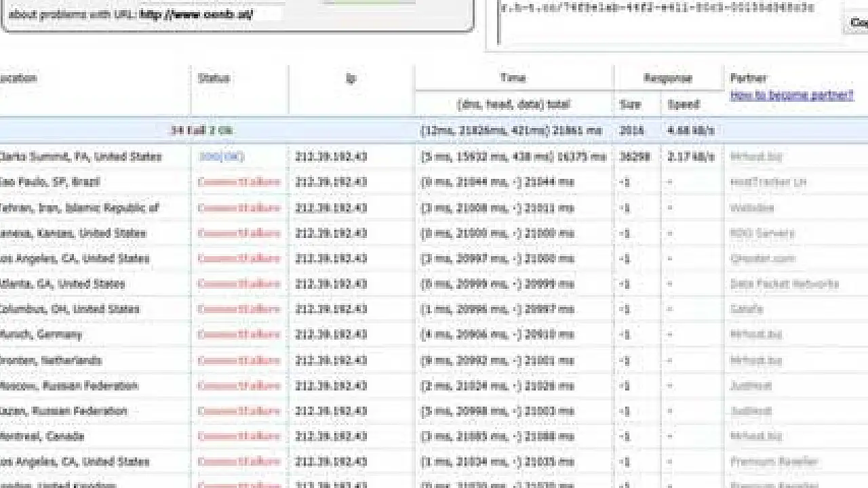This screenshot has height=488, width=868.
Task: Open the RDO Servers partner link
Action: pos(762,233)
